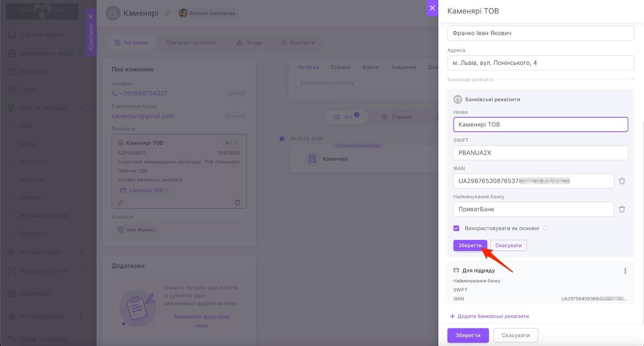Filter timeline by Усі

(346, 117)
